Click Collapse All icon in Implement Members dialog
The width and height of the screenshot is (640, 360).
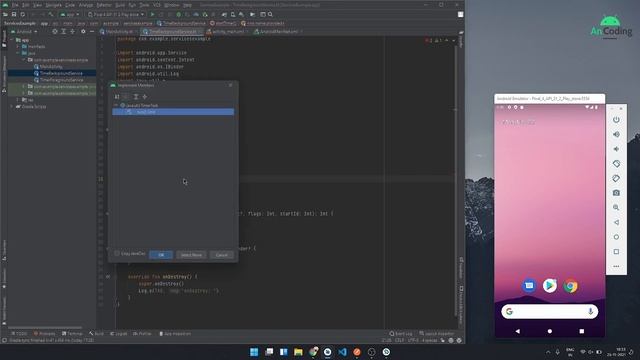pyautogui.click(x=145, y=97)
